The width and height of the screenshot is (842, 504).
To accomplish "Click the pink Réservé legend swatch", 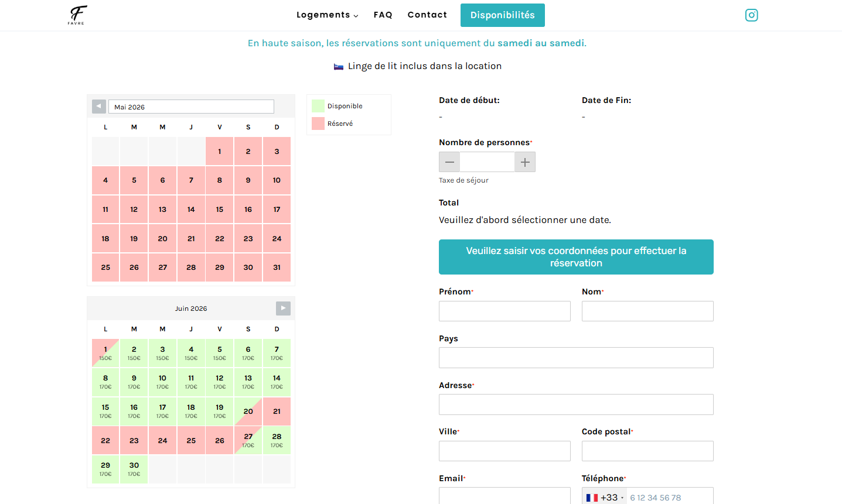I will tap(318, 124).
